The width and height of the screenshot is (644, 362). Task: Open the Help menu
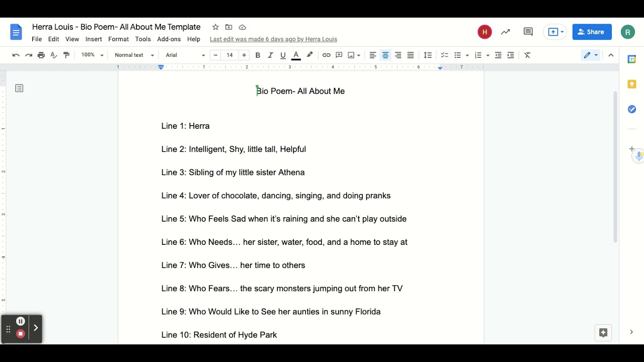coord(194,39)
